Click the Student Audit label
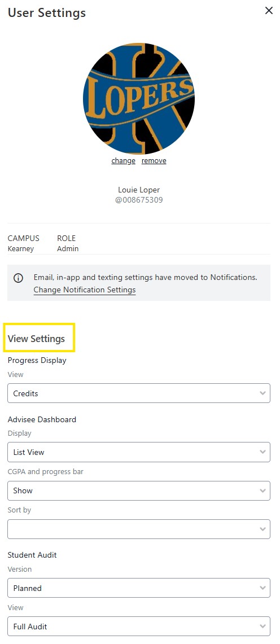 (x=32, y=555)
